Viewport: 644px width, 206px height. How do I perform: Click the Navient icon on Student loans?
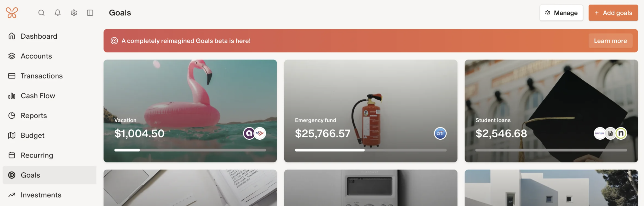[x=599, y=133]
